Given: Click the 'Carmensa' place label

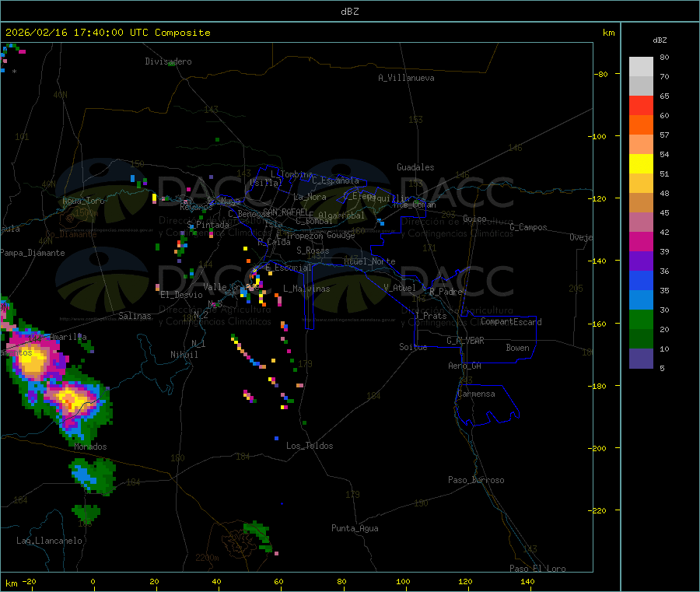Looking at the screenshot, I should click(x=476, y=394).
